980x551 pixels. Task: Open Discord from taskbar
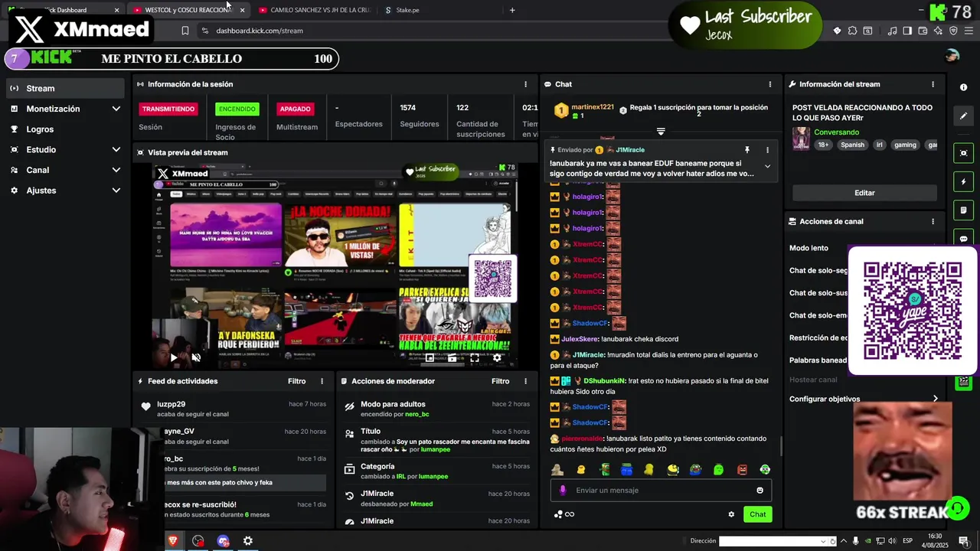[223, 541]
